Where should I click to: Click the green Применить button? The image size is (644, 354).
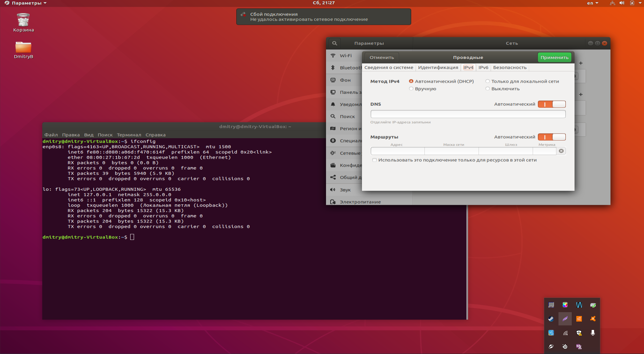click(554, 57)
